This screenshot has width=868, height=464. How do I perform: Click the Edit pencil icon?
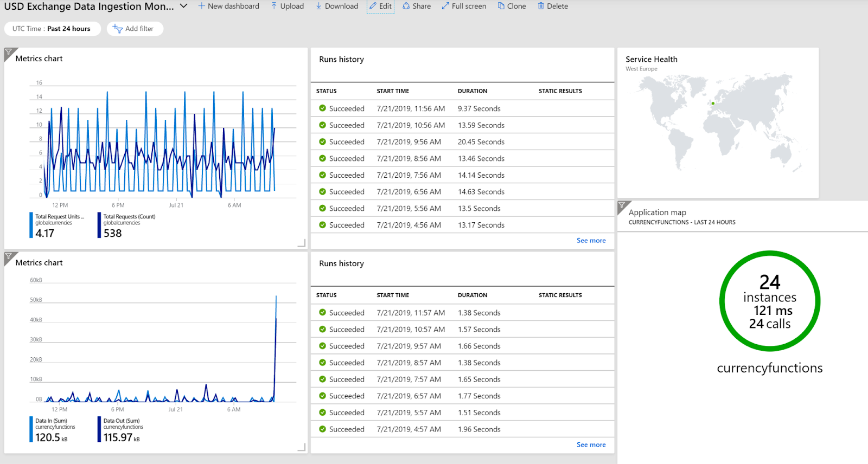click(x=373, y=7)
